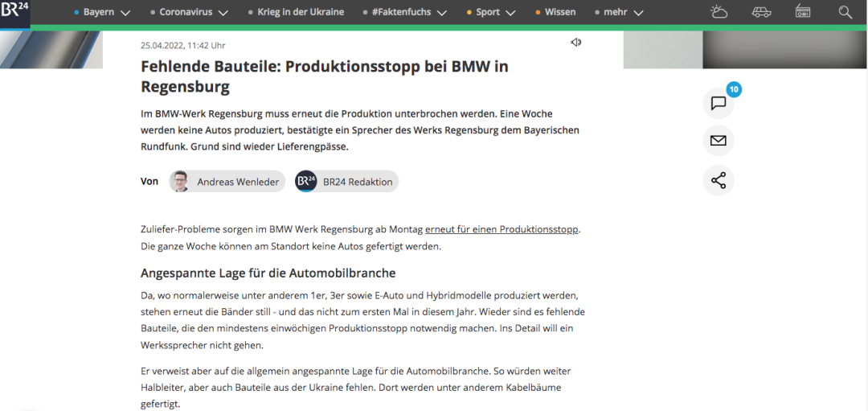Expand the Bayern menu chevron
This screenshot has width=868, height=411.
coord(125,13)
